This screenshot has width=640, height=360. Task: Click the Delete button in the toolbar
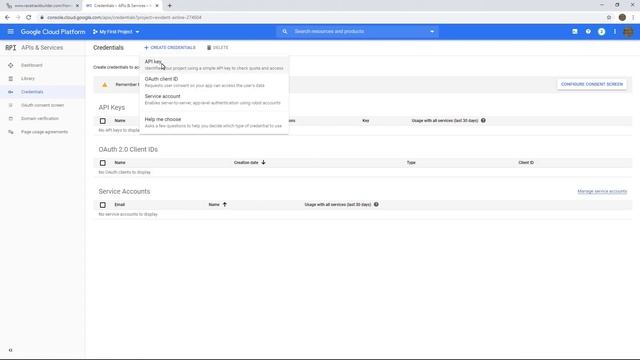(x=218, y=48)
